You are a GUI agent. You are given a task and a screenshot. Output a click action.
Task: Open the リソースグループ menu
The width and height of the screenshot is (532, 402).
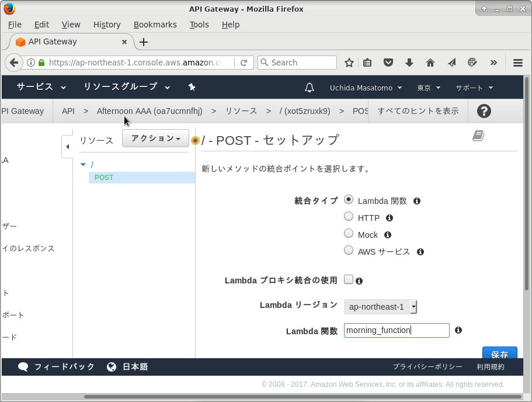click(127, 87)
